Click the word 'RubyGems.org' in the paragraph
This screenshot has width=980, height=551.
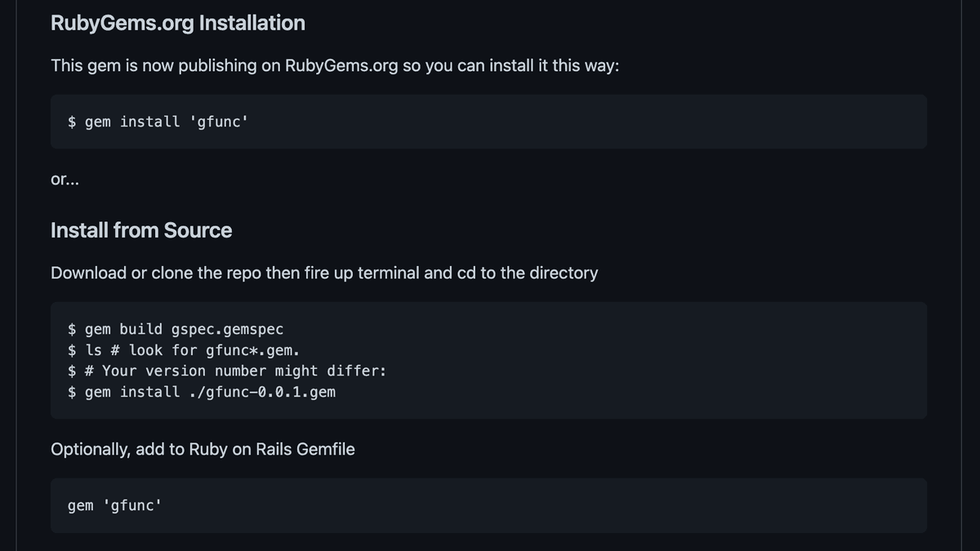341,65
